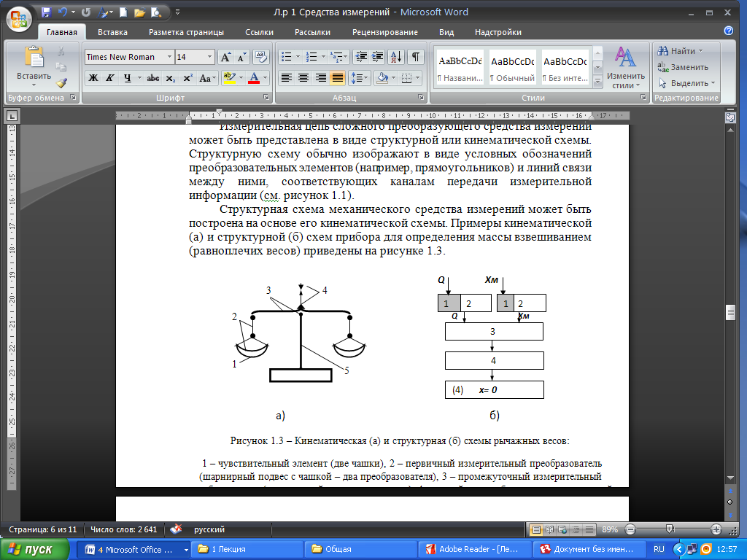Select Print Layout view icon in status bar

pyautogui.click(x=536, y=529)
